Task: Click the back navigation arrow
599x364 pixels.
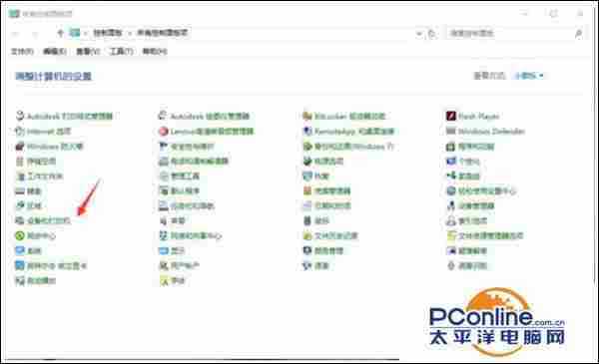Action: 16,34
